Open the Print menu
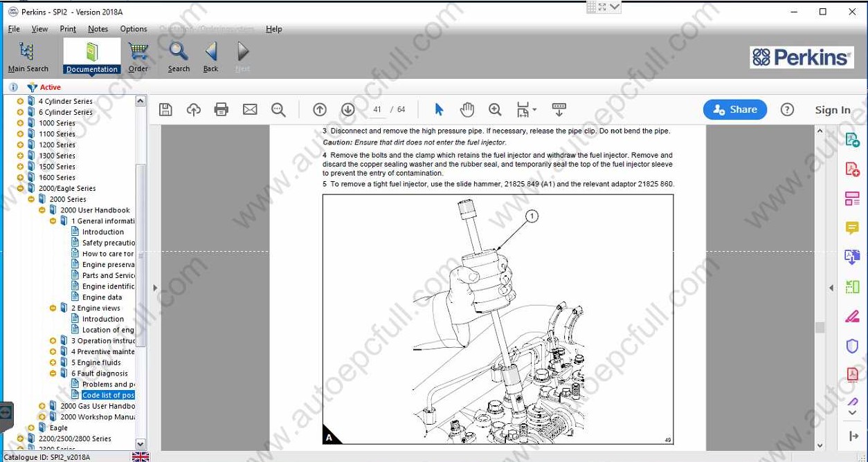 68,29
